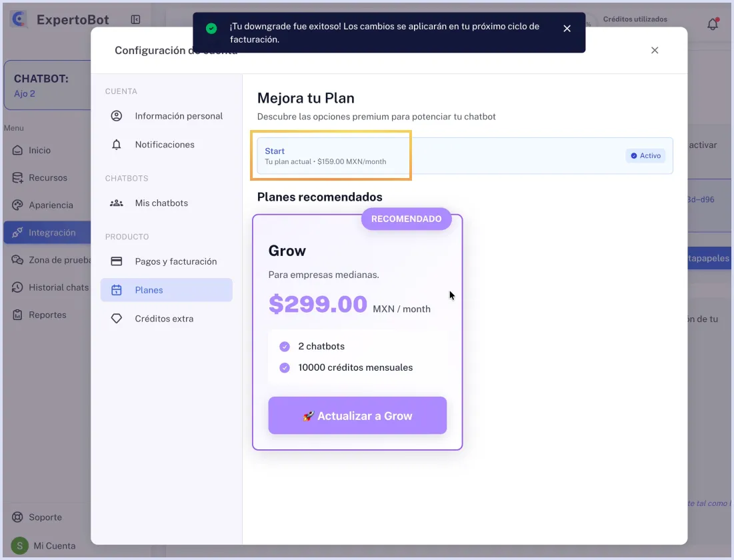Screen dimensions: 734x560
Task: Click the Recursos database icon
Action: click(x=17, y=177)
